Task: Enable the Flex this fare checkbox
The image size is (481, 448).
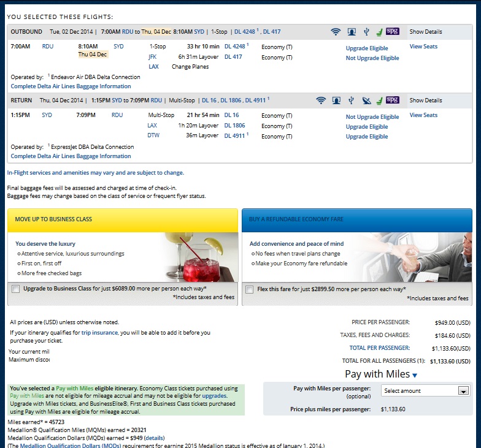Action: pyautogui.click(x=250, y=288)
